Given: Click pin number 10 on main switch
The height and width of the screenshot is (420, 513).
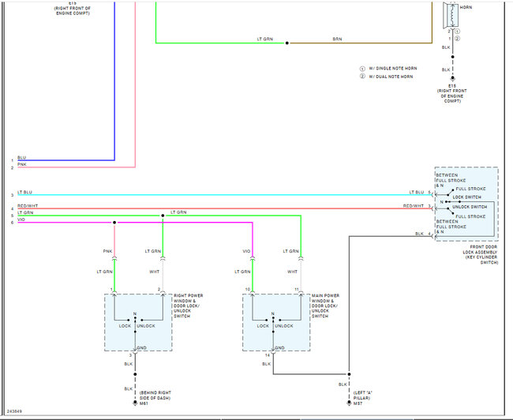Looking at the screenshot, I should click(x=248, y=289).
